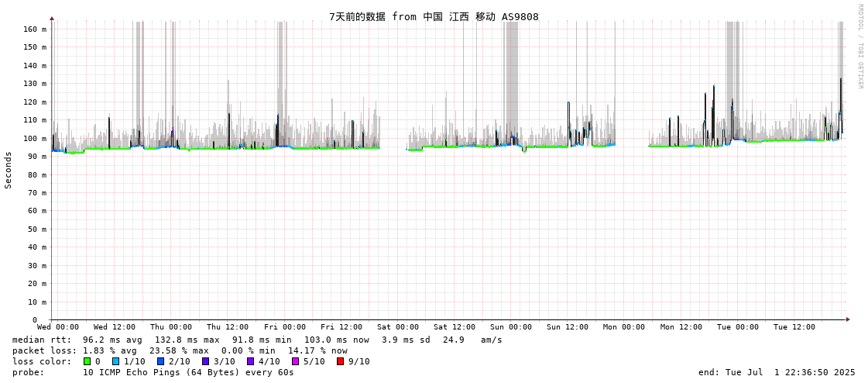Click the '3.9 ms sd' value
Image resolution: width=868 pixels, height=383 pixels.
pyautogui.click(x=407, y=340)
